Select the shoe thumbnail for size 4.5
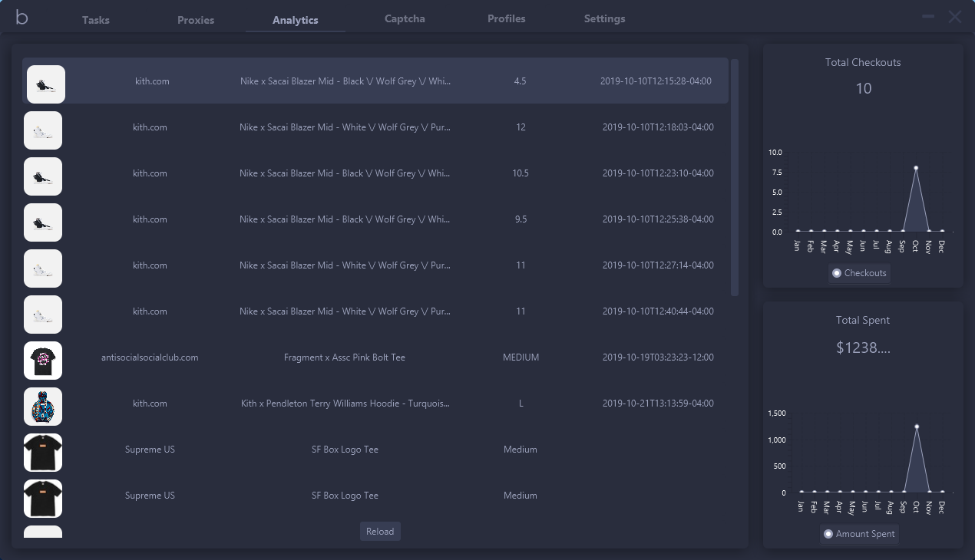The image size is (975, 560). (46, 84)
